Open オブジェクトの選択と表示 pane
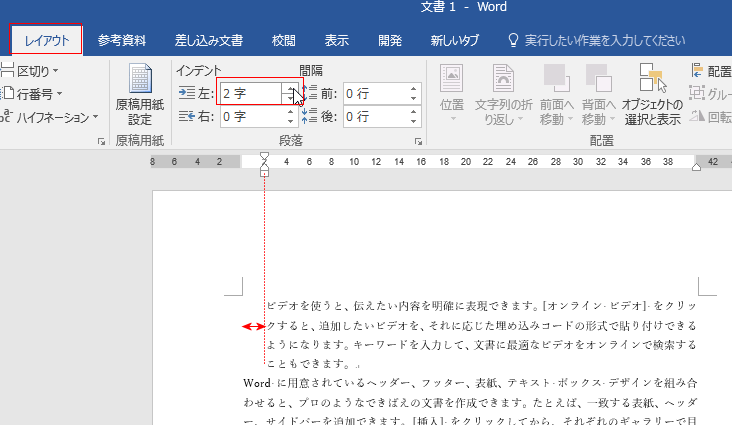 tap(652, 95)
